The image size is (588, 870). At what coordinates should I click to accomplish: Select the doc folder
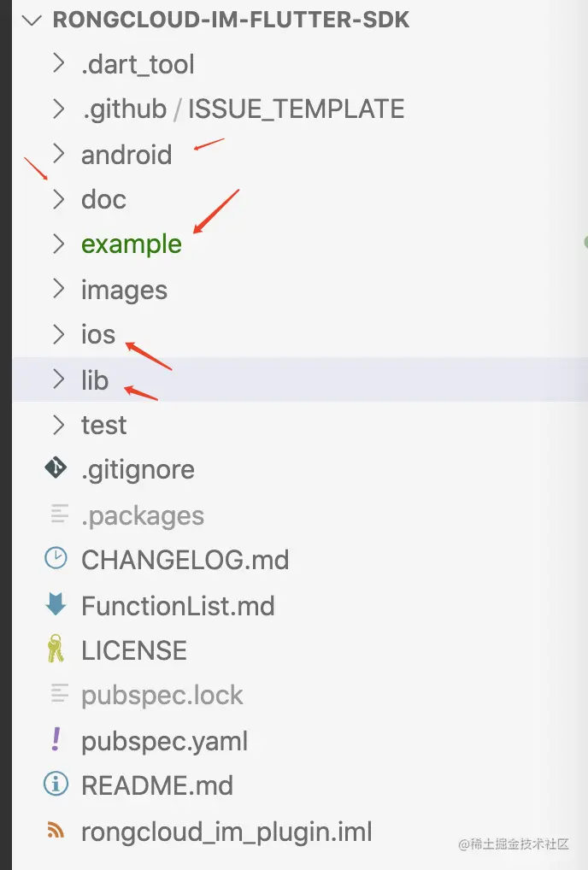[x=103, y=199]
